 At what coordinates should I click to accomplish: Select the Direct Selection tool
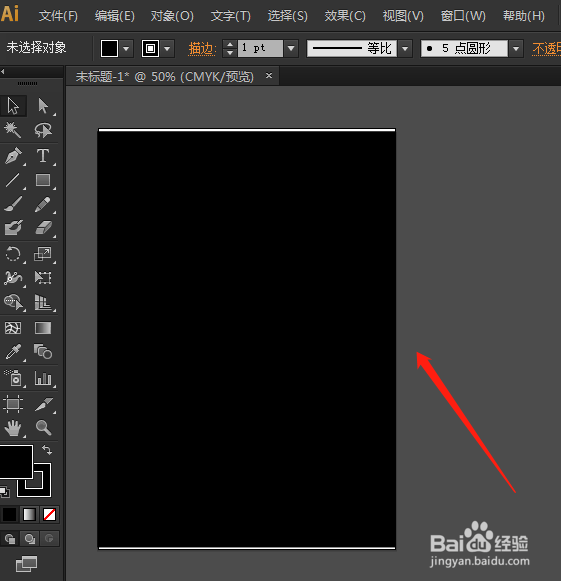pos(43,106)
